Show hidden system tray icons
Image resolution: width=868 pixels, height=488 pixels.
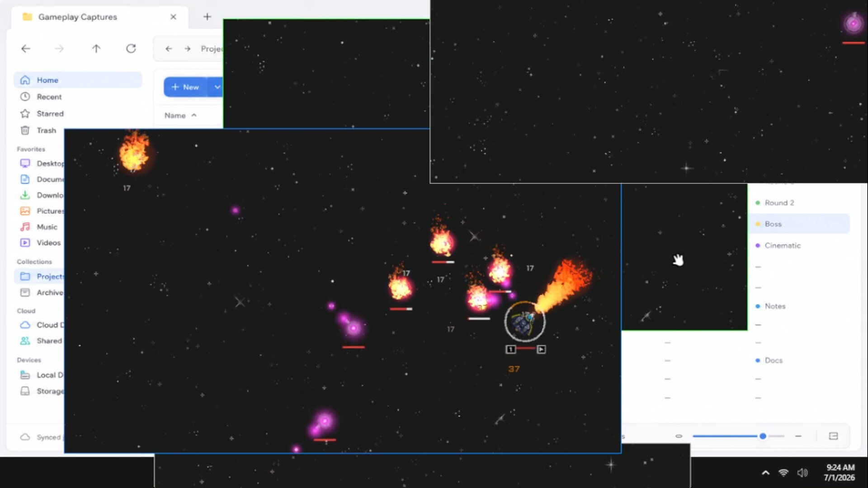click(765, 473)
